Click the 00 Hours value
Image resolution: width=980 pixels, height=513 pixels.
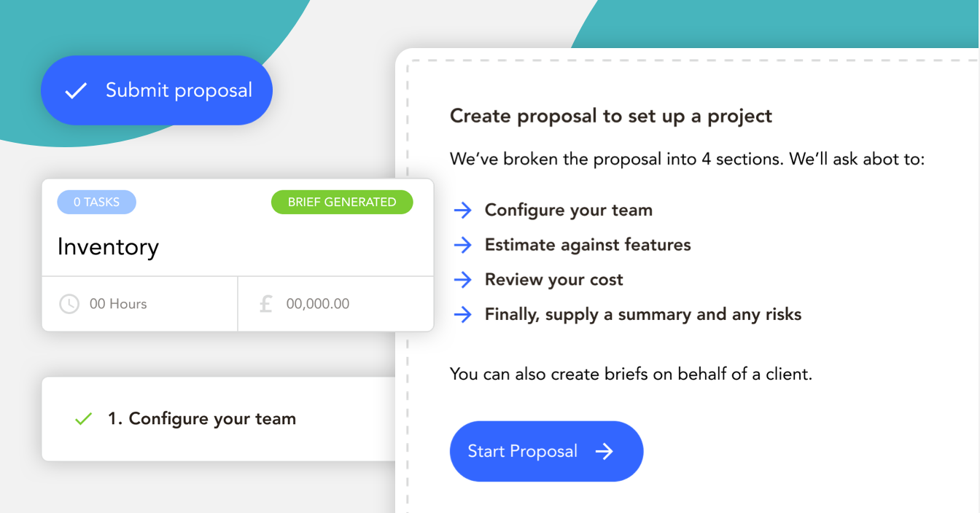118,304
